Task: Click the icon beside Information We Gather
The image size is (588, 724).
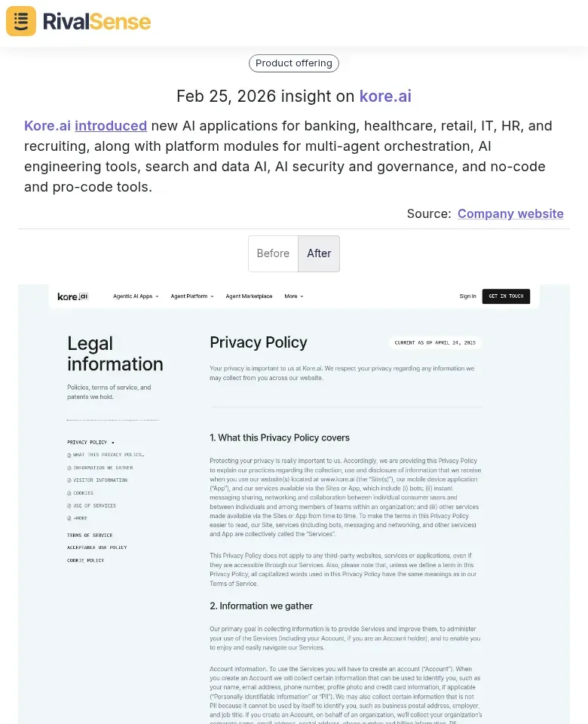Action: [x=69, y=468]
